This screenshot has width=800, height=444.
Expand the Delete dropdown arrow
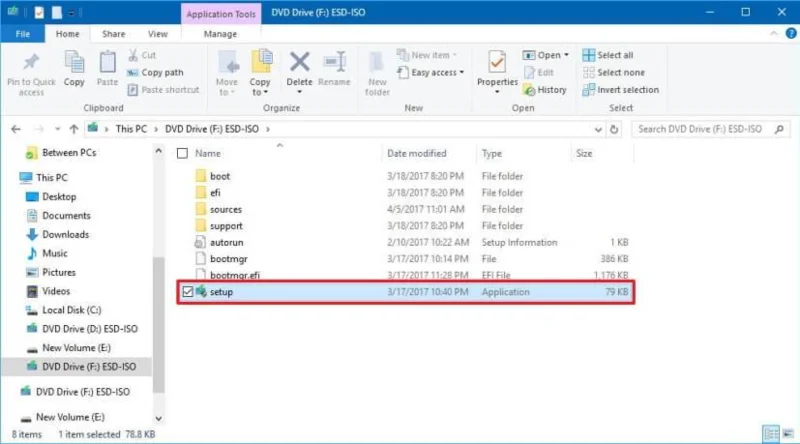[299, 92]
